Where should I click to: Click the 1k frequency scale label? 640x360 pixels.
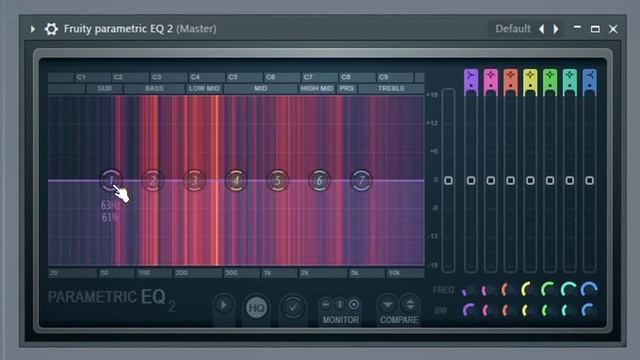coord(267,273)
